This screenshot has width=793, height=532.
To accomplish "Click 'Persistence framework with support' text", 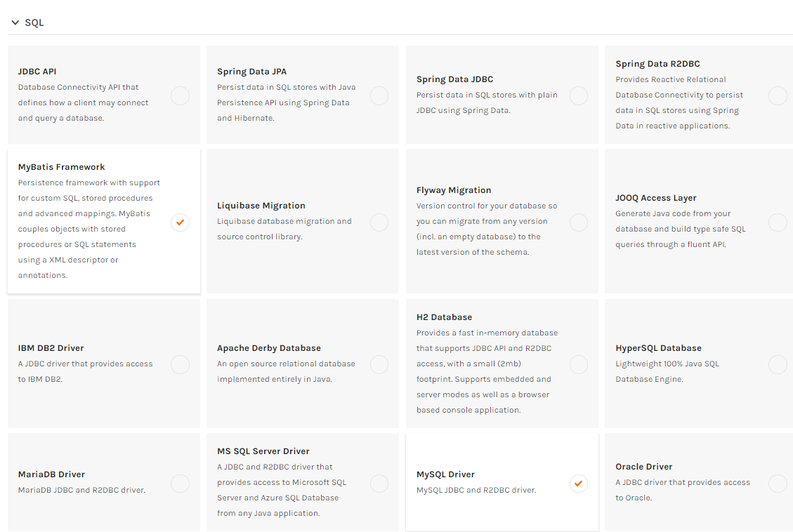I will 89,183.
